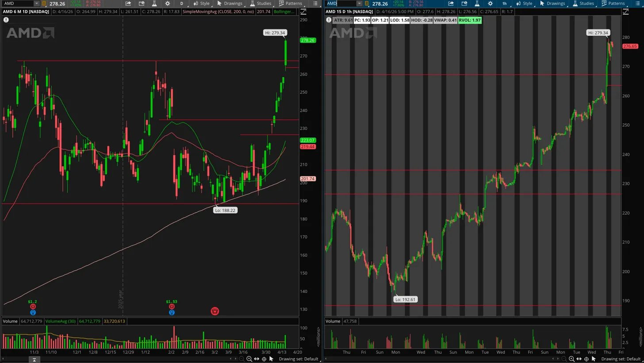Open the Drawing set: Default selector in the left chart
Screen dimensions: 644x363
299,359
